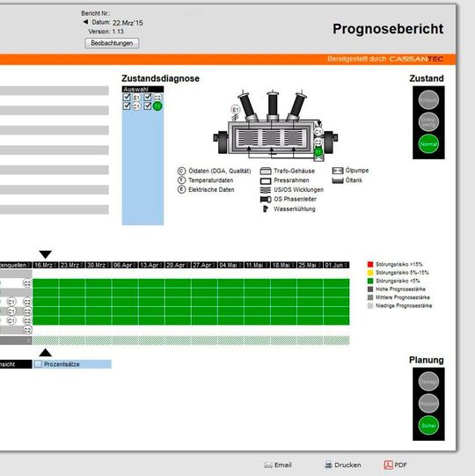Export report as PDF
Viewport: 475px width, 476px height.
(395, 465)
